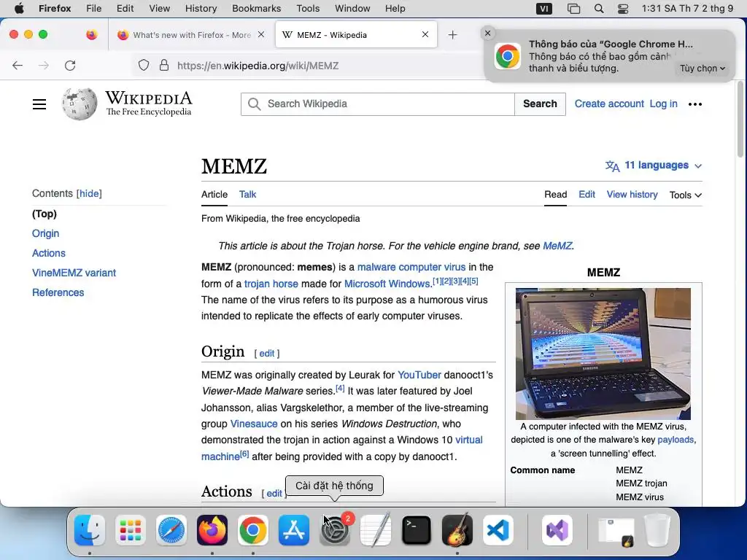
Task: Click the site security padlock icon
Action: pos(164,66)
